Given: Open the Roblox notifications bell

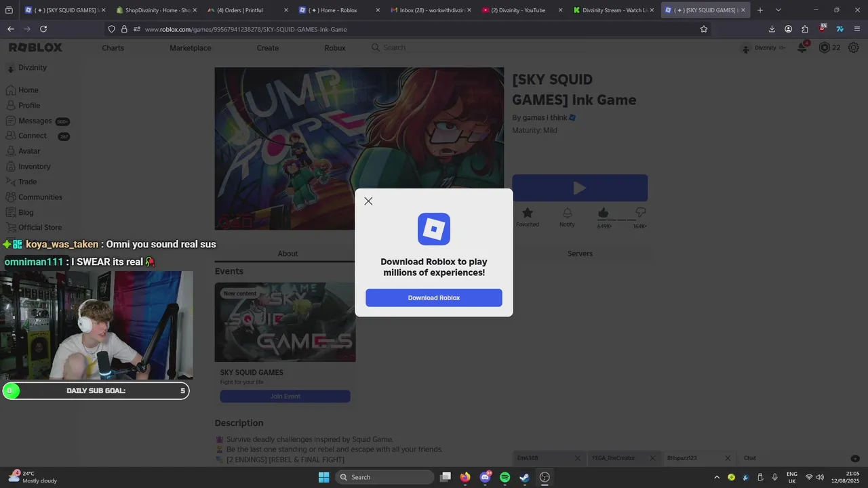Looking at the screenshot, I should tap(802, 47).
